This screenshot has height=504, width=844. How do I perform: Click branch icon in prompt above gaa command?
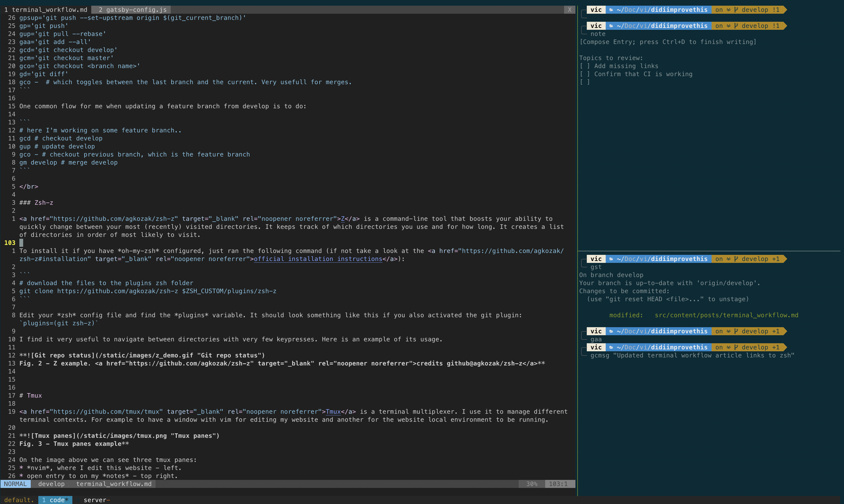click(x=736, y=331)
